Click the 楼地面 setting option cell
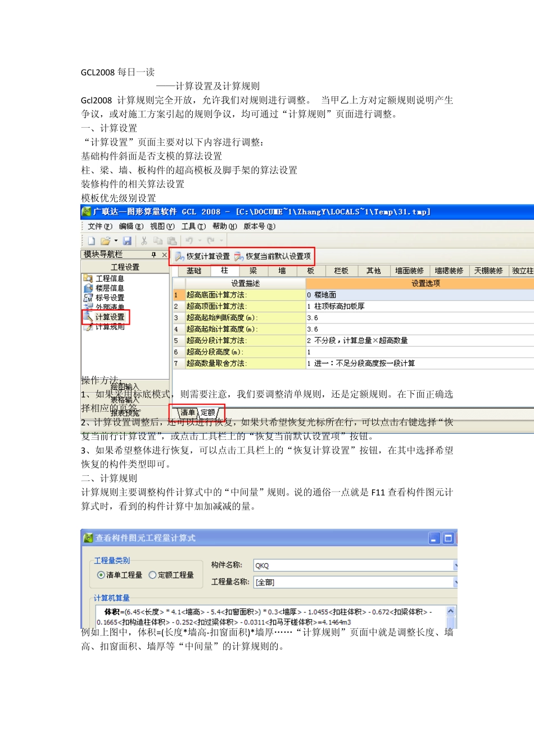 (419, 295)
